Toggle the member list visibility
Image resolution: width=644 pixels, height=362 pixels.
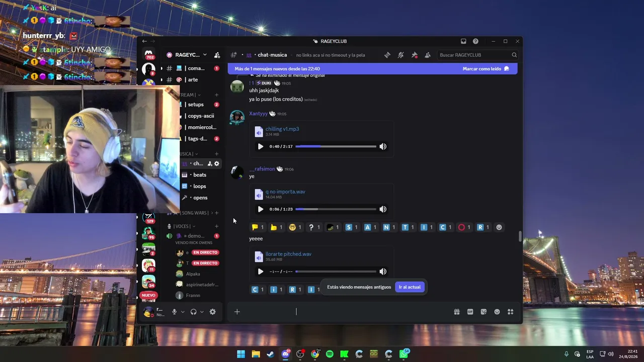coord(428,55)
